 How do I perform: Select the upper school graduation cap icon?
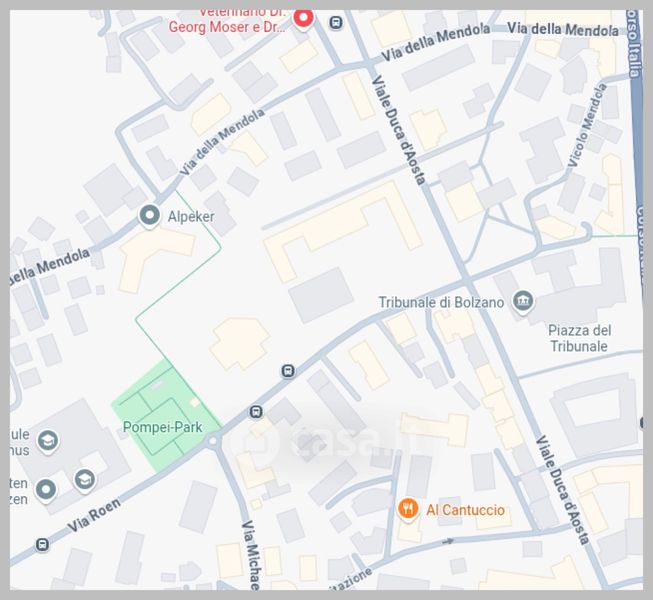pos(47,441)
